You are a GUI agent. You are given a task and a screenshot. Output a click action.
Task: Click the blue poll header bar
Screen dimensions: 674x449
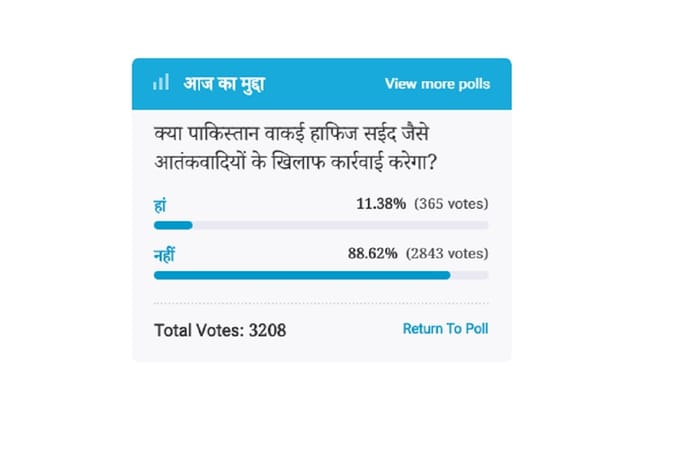click(322, 84)
